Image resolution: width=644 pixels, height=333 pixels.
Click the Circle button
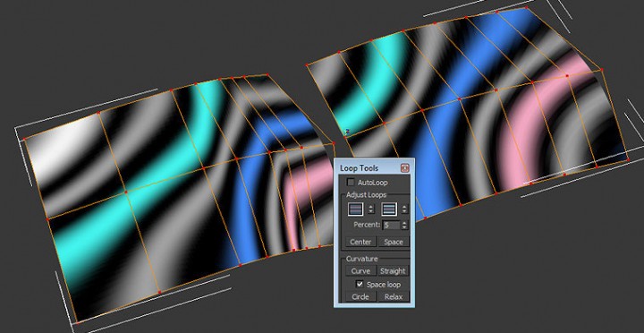[360, 296]
